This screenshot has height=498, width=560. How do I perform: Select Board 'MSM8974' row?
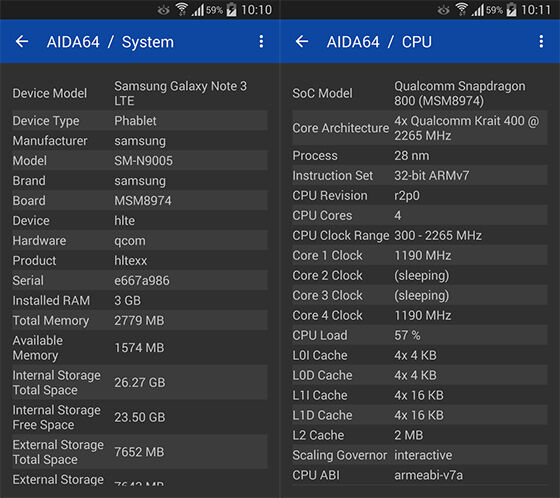point(140,201)
